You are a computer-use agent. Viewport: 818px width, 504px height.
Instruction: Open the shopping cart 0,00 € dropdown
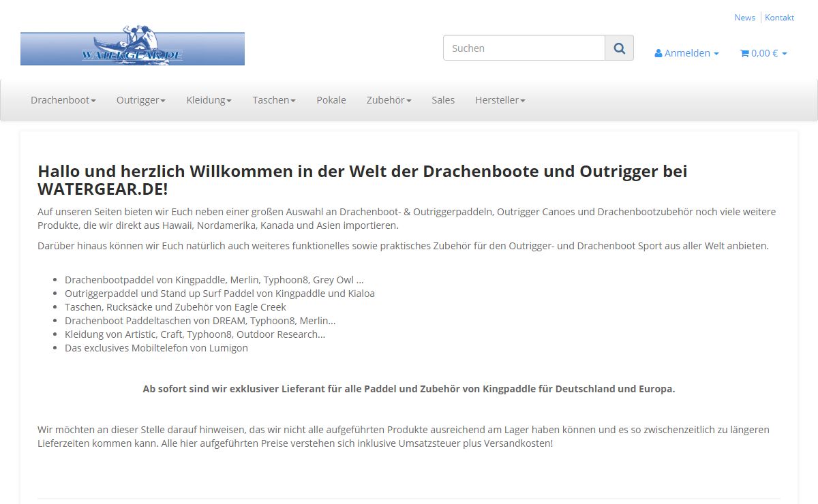tap(763, 53)
